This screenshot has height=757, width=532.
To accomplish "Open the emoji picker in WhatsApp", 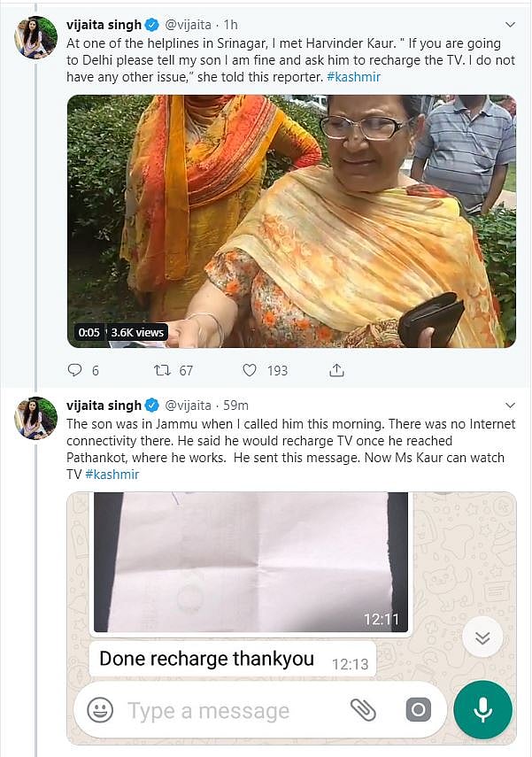I will click(x=102, y=710).
